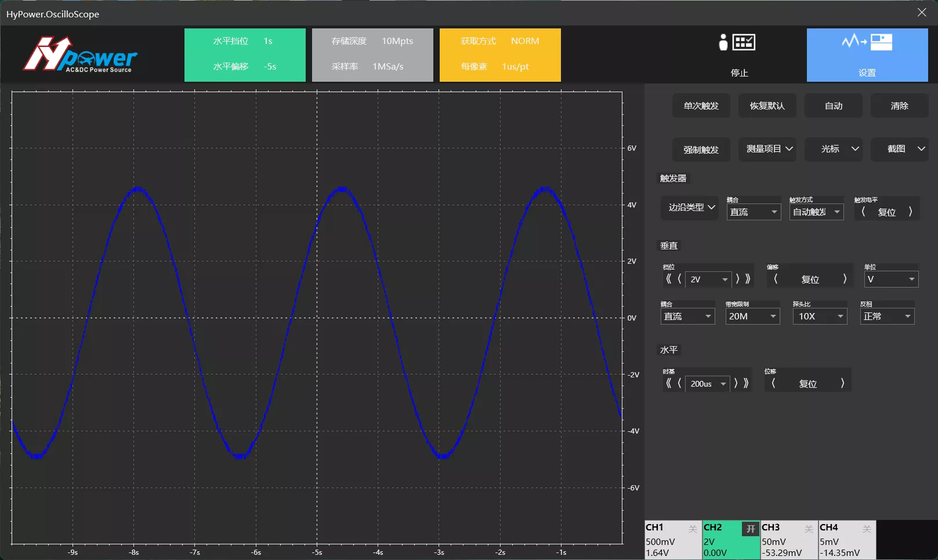Image resolution: width=938 pixels, height=560 pixels.
Task: Click the double-left arrow of vertical 档位
Action: point(669,279)
